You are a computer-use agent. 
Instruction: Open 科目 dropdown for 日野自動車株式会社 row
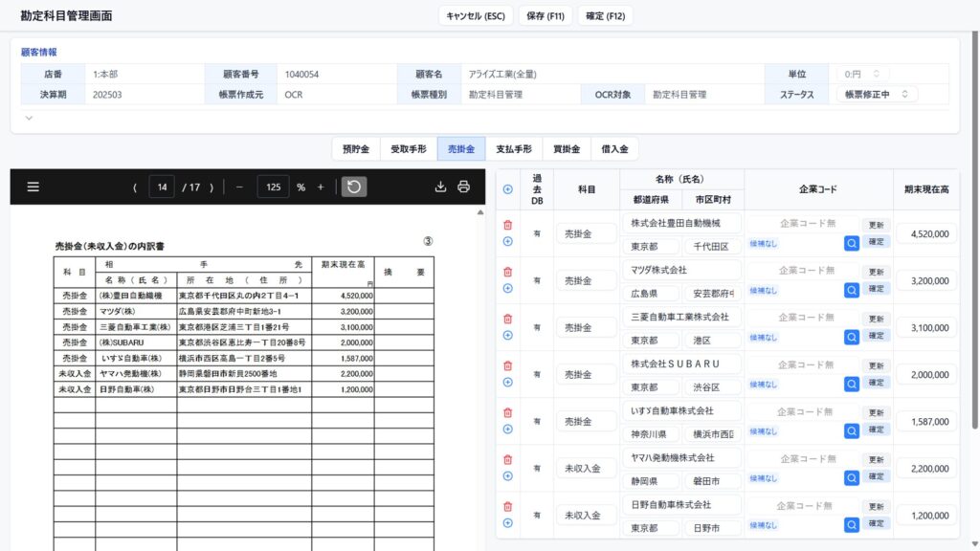(586, 515)
